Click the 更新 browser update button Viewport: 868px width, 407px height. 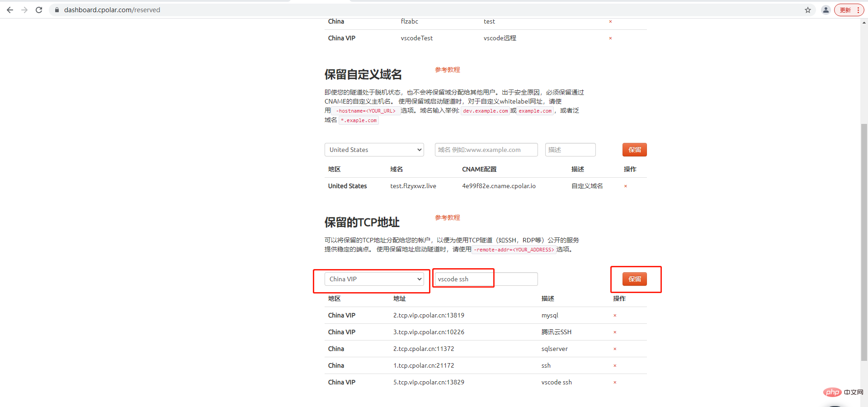(x=849, y=10)
